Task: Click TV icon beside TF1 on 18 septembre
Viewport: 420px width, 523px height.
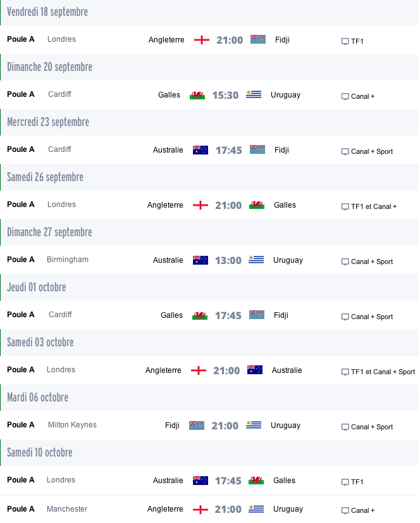Action: (345, 42)
